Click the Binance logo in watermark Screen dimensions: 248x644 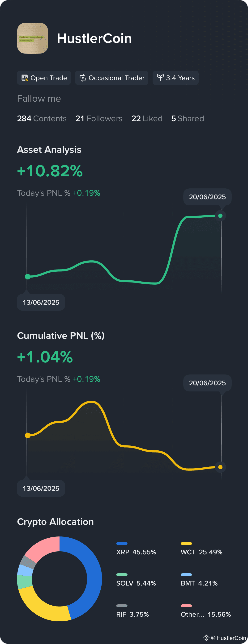(206, 638)
